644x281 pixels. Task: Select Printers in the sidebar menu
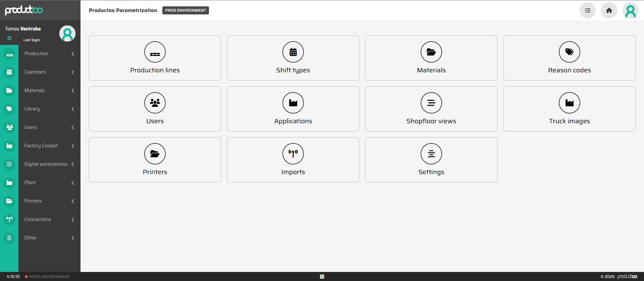[x=33, y=201]
